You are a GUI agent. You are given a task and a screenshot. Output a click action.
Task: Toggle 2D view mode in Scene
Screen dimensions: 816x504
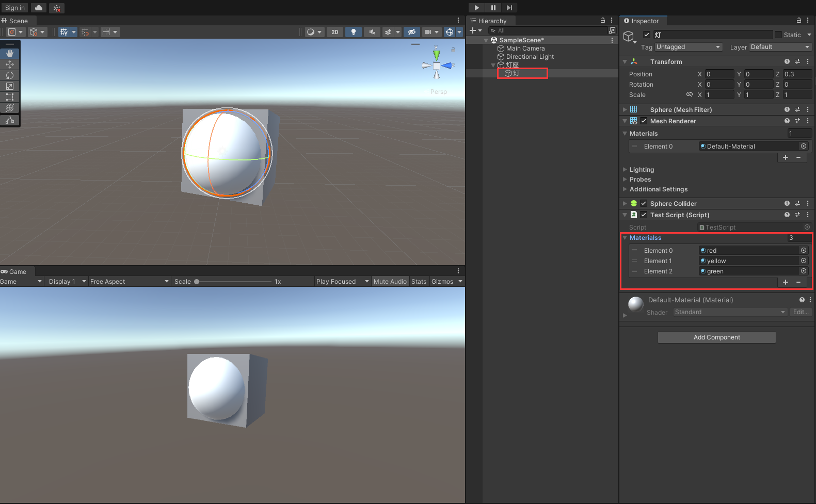coord(335,32)
